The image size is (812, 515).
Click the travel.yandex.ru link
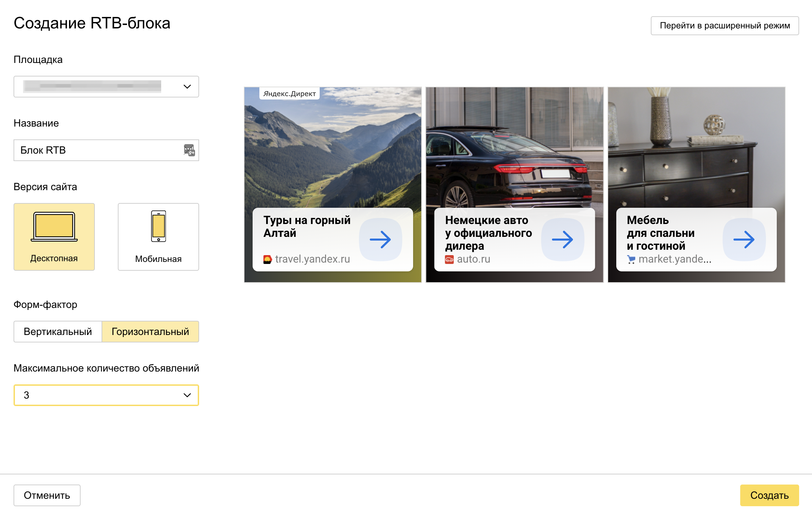[313, 259]
